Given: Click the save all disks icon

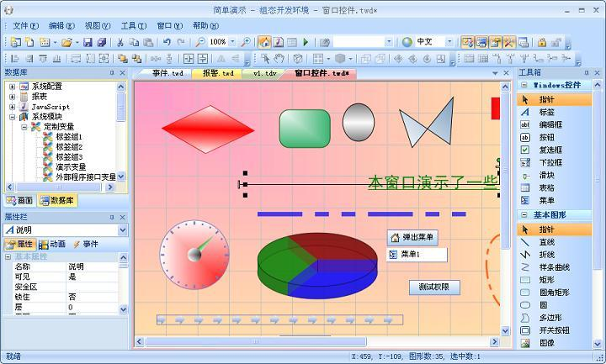Looking at the screenshot, I should [x=102, y=42].
